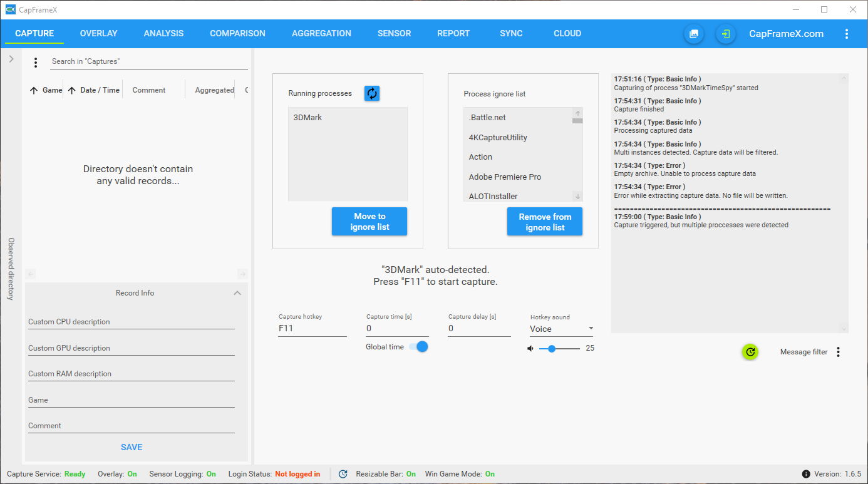
Task: Open the AGGREGATION tab
Action: (322, 34)
